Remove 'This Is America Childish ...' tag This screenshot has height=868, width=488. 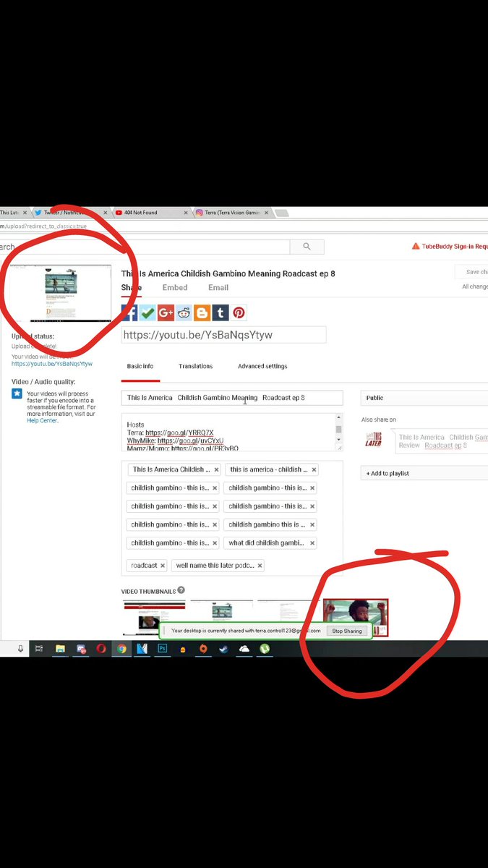[216, 469]
